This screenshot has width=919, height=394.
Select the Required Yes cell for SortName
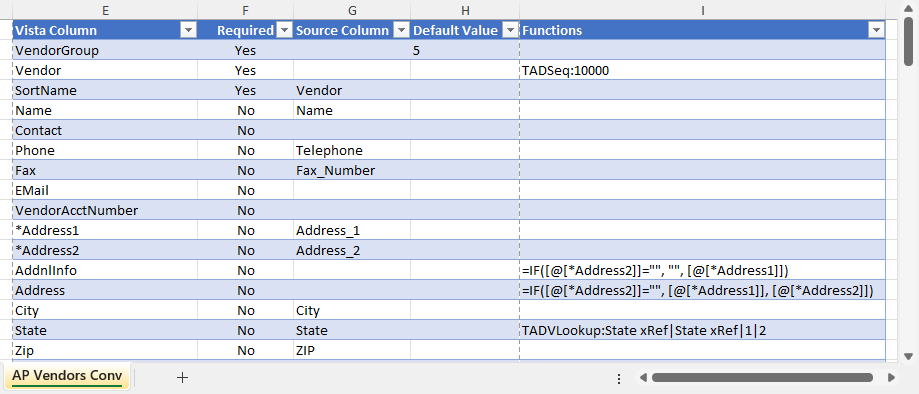point(246,90)
